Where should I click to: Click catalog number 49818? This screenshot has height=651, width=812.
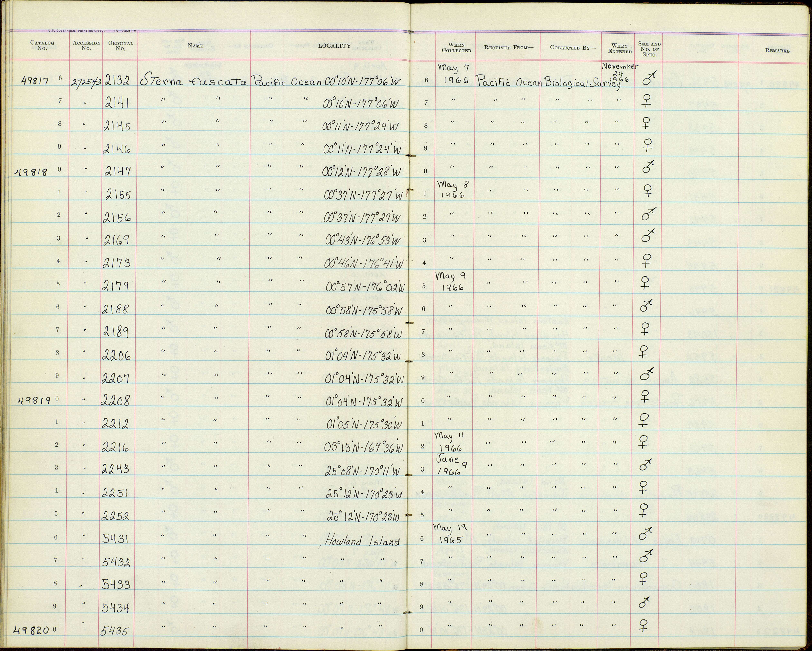31,172
